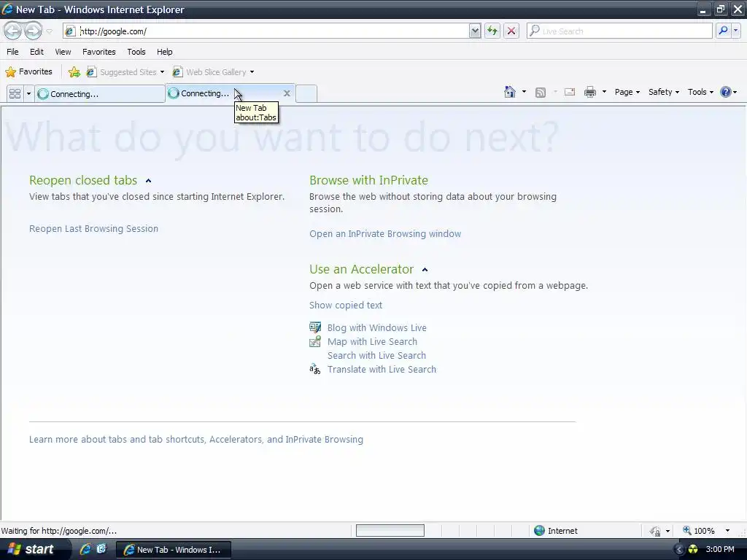The image size is (747, 560).
Task: Click Open an InPrivate Browsing window
Action: point(385,234)
